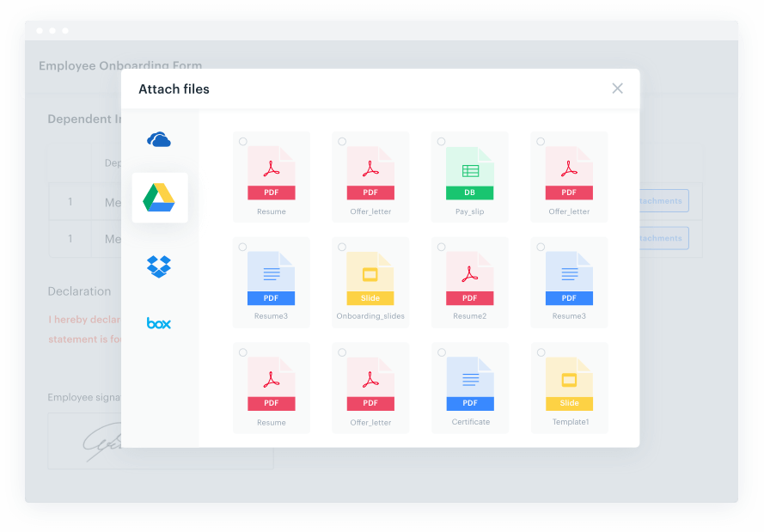Choose the Box storage source

pyautogui.click(x=159, y=323)
